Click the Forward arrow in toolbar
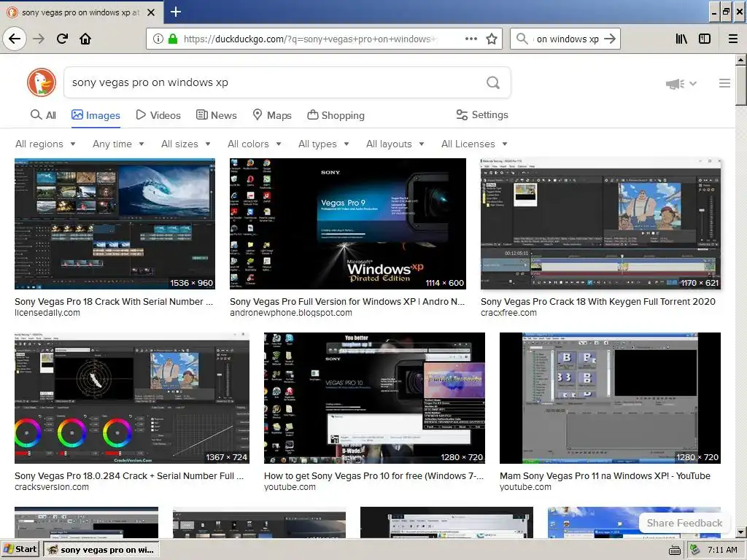Viewport: 747px width, 560px height. pos(39,39)
